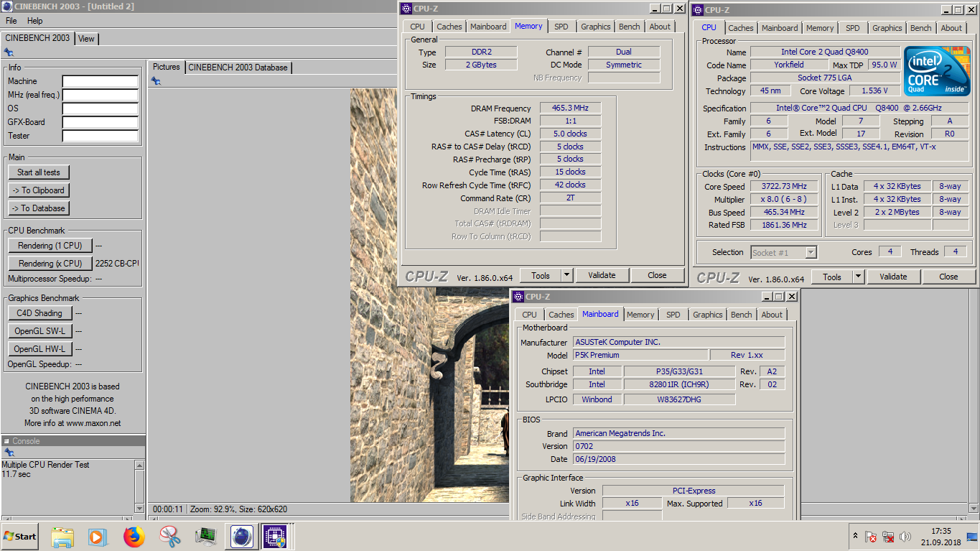980x551 pixels.
Task: Select the CINEBENCH 2003 main tab
Action: pos(37,38)
